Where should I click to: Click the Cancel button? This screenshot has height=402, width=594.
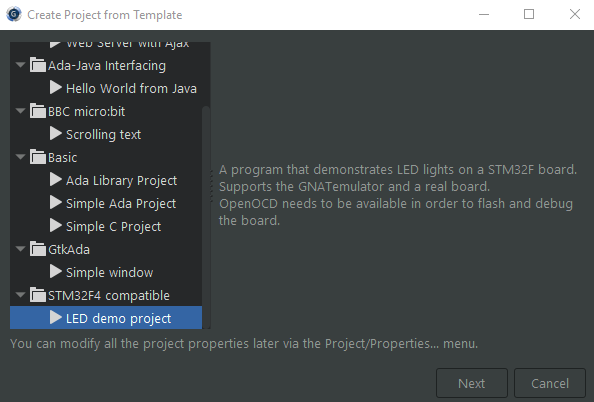[550, 383]
